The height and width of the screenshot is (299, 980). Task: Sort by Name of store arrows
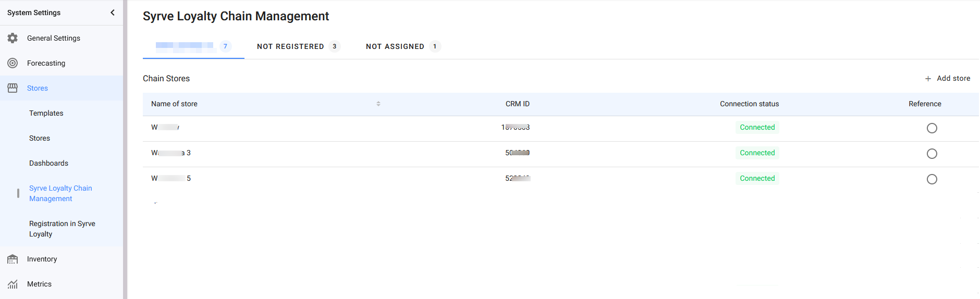378,104
